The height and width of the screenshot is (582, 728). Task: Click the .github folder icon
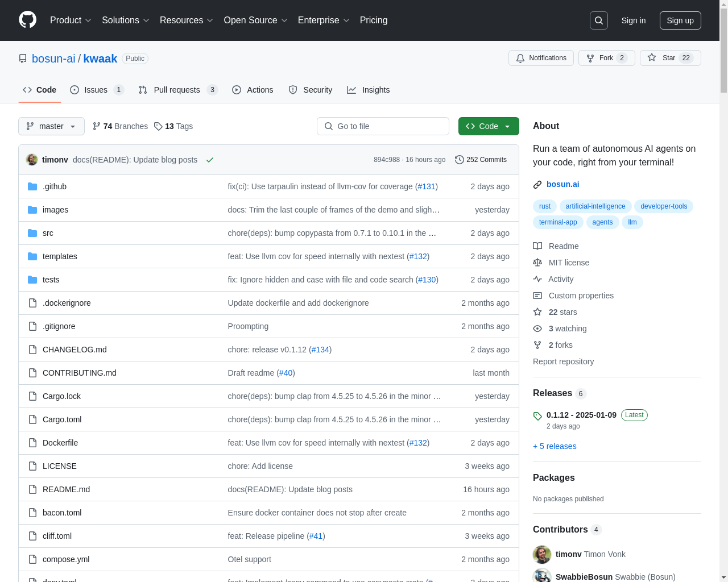pyautogui.click(x=32, y=186)
